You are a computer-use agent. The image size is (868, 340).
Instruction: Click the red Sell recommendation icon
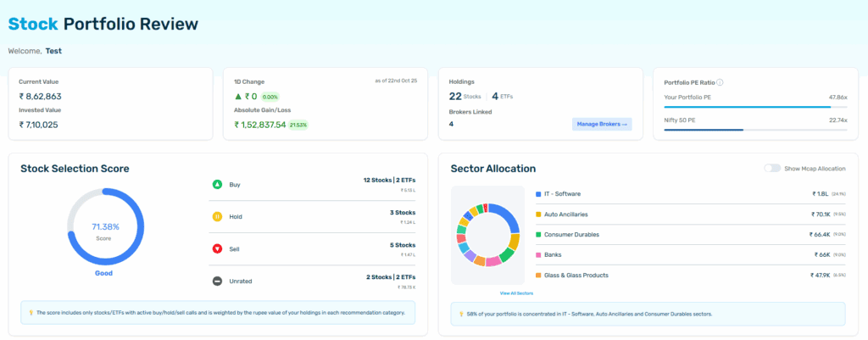coord(217,249)
